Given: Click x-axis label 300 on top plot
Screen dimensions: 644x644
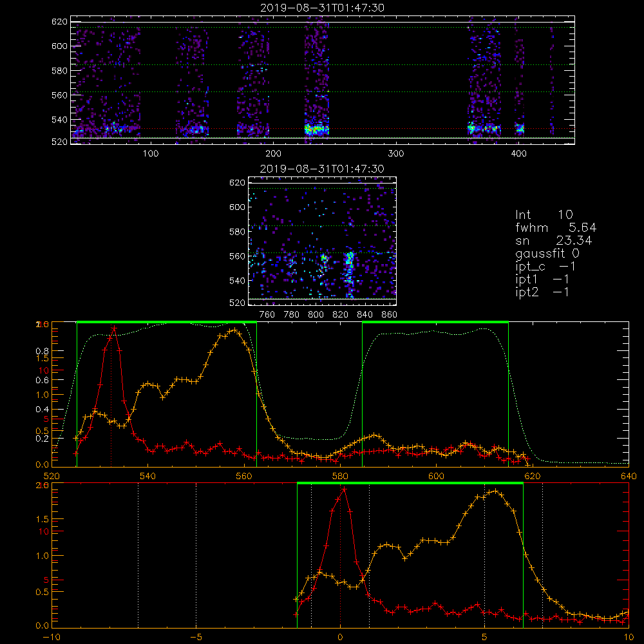Looking at the screenshot, I should point(396,154).
